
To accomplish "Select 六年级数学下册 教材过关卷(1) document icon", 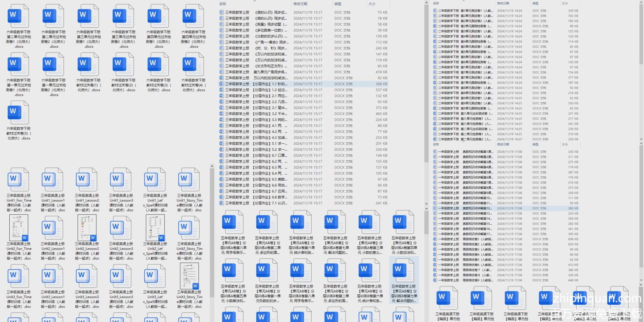I will pyautogui.click(x=88, y=64).
